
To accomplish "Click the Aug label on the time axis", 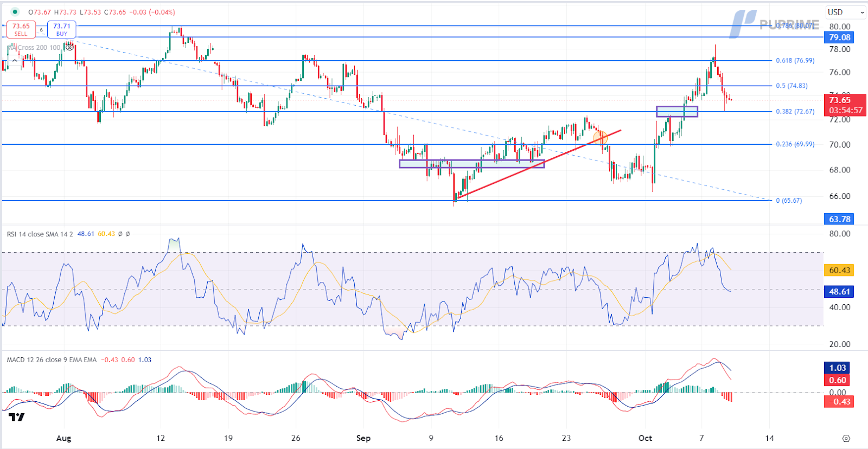I will (63, 438).
